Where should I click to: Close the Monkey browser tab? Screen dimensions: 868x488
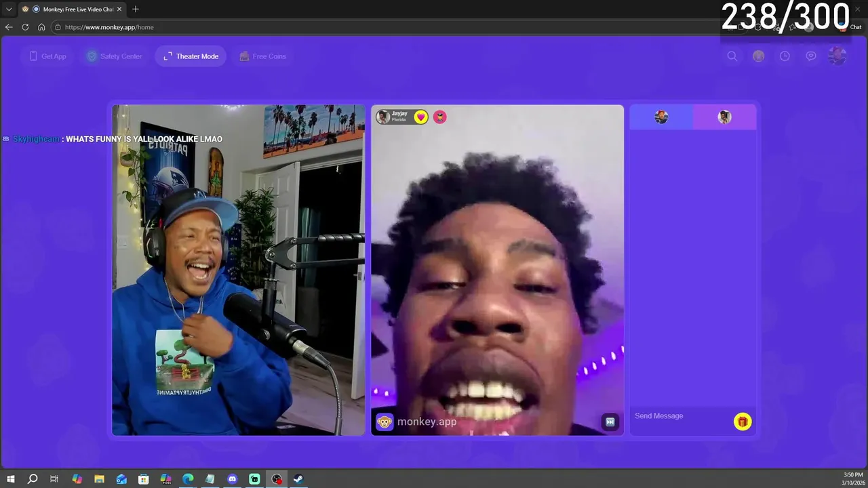click(x=119, y=9)
